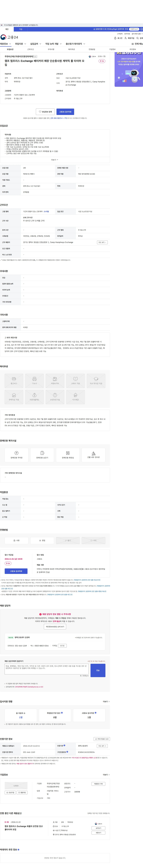The width and height of the screenshot is (143, 868).
Task: Open the 전체 메뉴 hamburger icon
Action: coord(133,44)
